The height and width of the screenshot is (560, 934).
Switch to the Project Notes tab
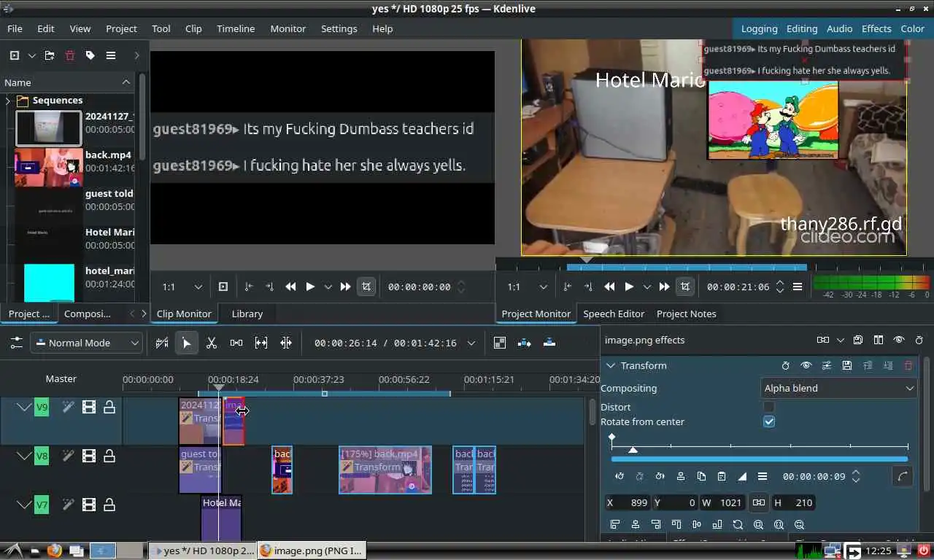tap(687, 314)
